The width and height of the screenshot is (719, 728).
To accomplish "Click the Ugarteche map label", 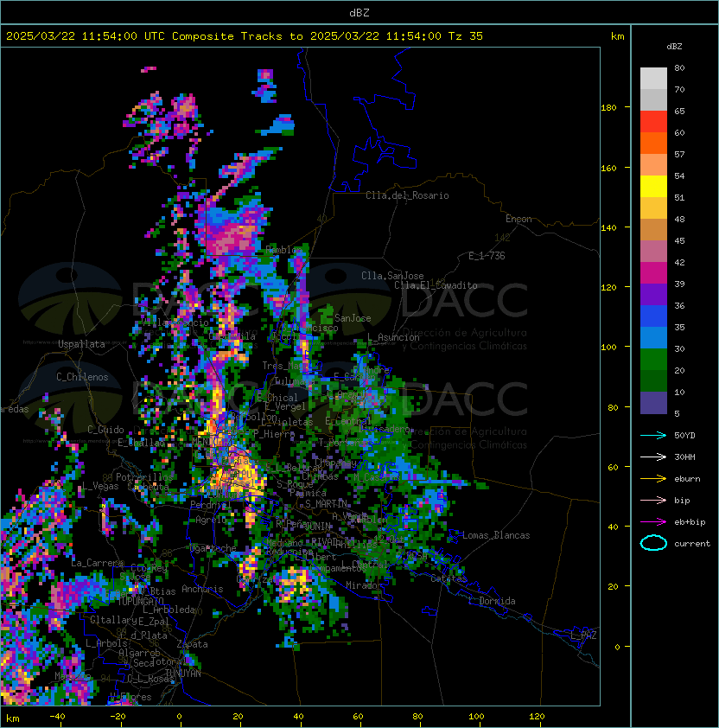I will [x=213, y=548].
